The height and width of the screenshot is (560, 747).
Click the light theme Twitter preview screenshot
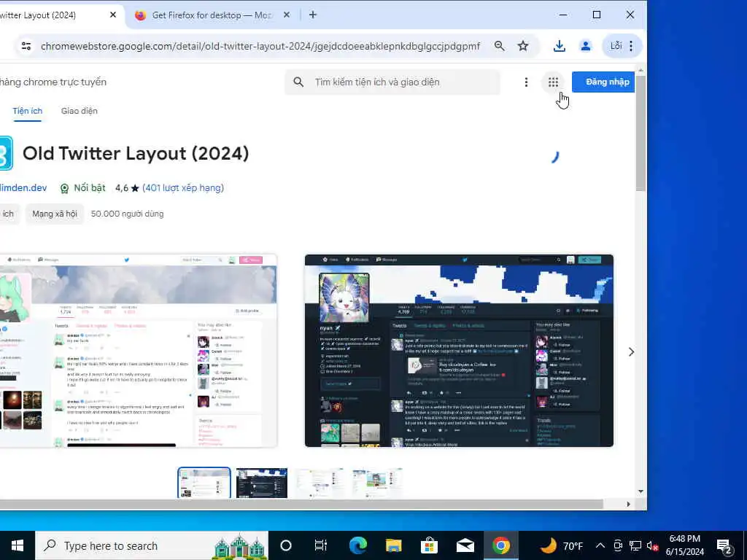tap(138, 351)
